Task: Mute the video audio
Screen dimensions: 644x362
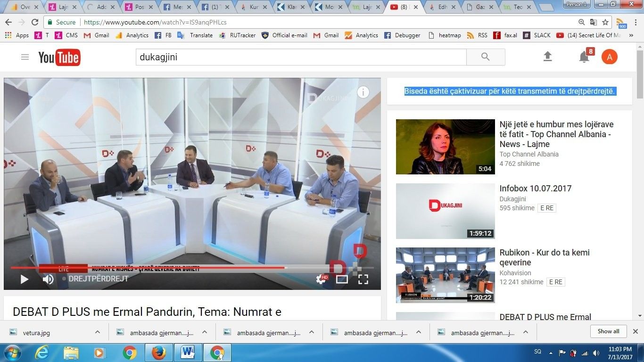Action: (48, 279)
